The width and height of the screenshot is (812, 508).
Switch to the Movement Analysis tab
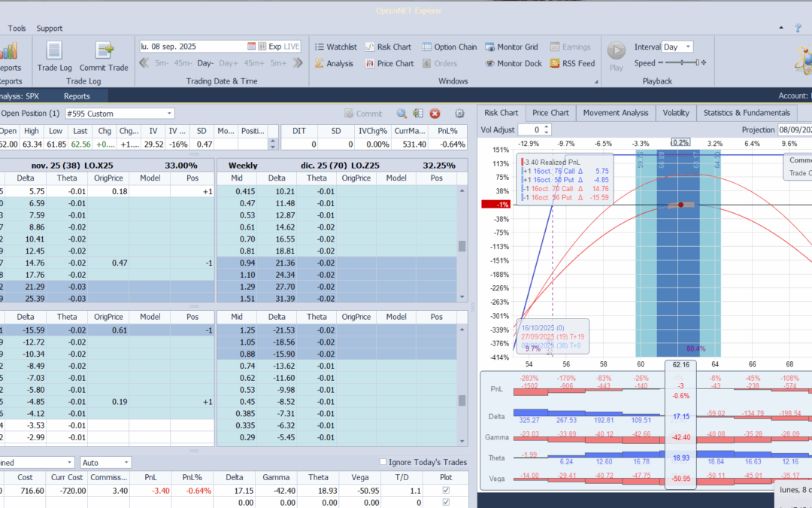pos(615,113)
